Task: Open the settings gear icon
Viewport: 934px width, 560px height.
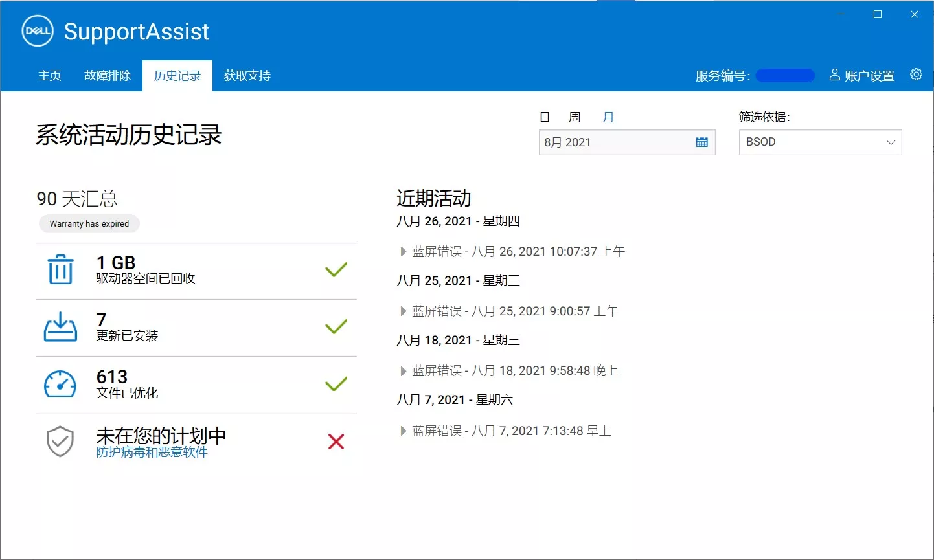Action: [x=916, y=74]
